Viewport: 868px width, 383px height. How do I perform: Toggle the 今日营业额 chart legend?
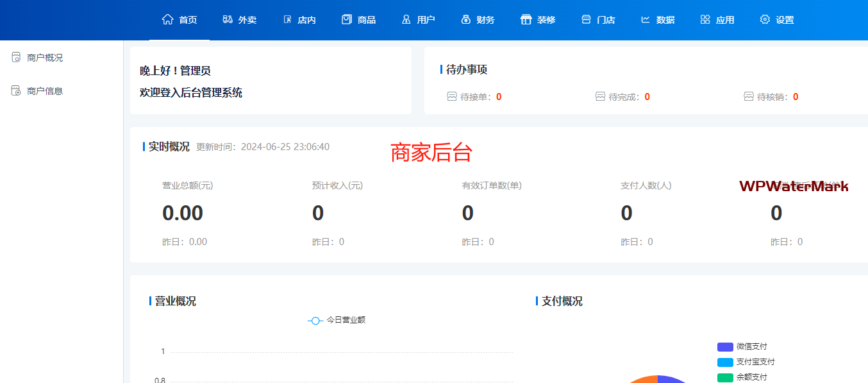(337, 320)
